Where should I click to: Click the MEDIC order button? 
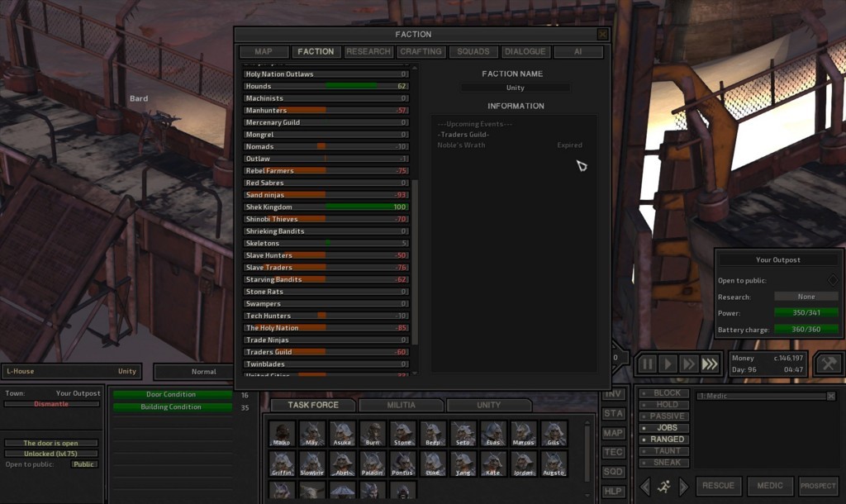[770, 486]
